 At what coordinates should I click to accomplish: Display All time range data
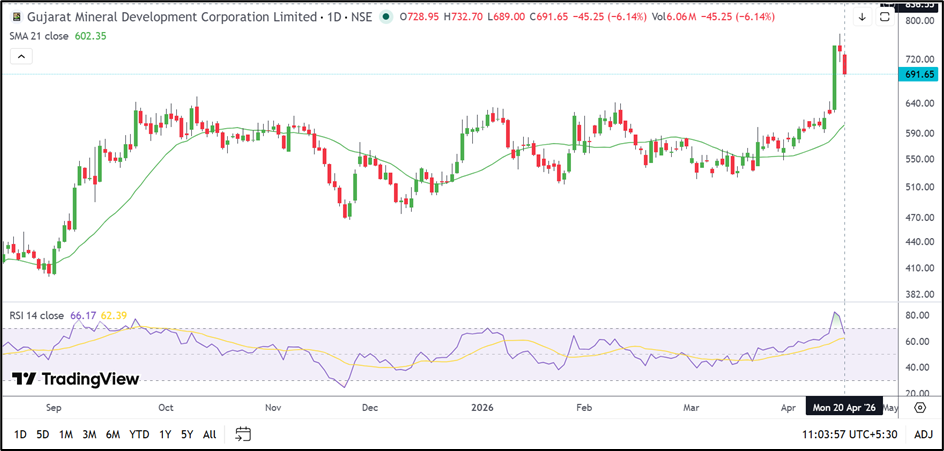(209, 434)
